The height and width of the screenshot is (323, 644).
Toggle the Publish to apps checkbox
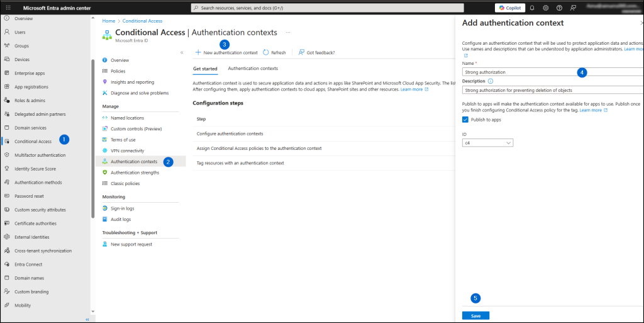(x=465, y=120)
